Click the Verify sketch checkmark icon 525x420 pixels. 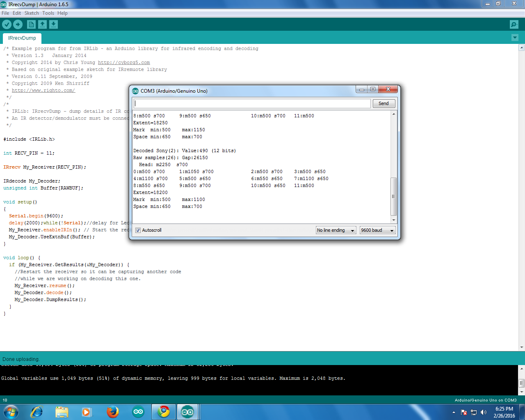point(7,25)
